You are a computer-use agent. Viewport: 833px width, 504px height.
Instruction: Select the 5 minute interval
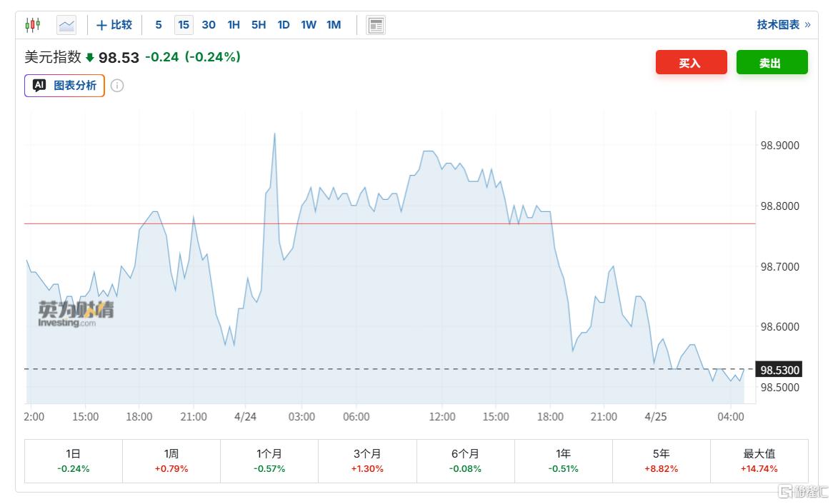[x=159, y=25]
